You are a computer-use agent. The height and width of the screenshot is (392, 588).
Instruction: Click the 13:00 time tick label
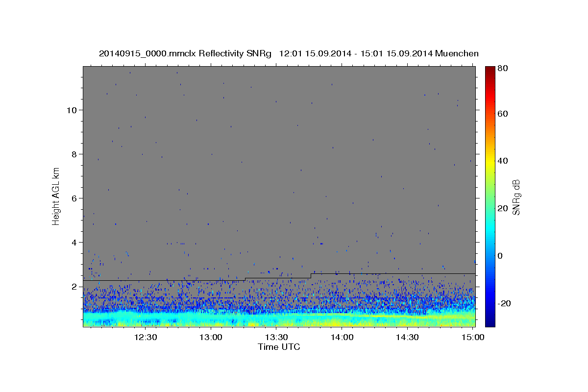(x=211, y=337)
